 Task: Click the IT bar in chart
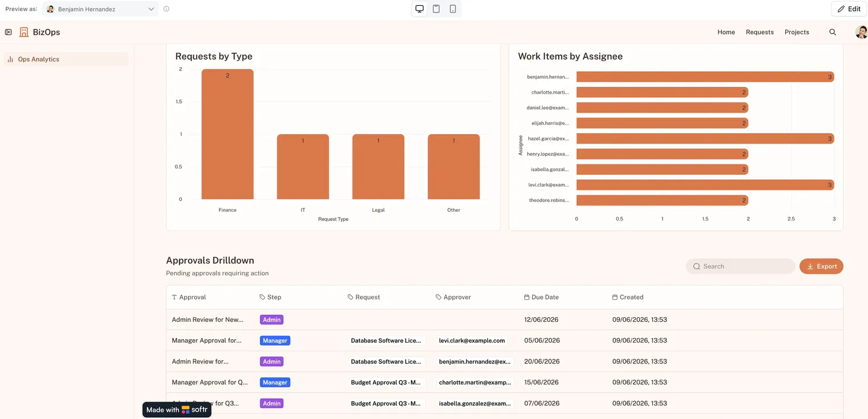303,167
